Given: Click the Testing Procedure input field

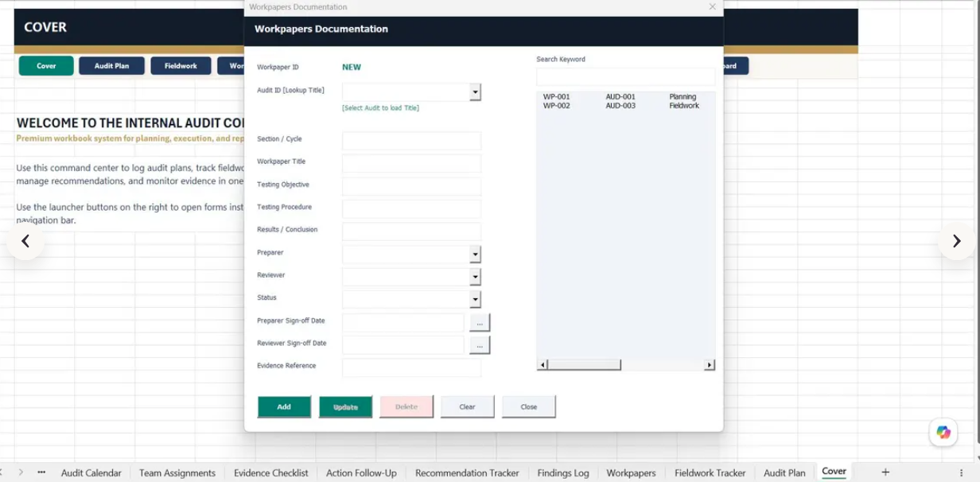Looking at the screenshot, I should pyautogui.click(x=411, y=208).
